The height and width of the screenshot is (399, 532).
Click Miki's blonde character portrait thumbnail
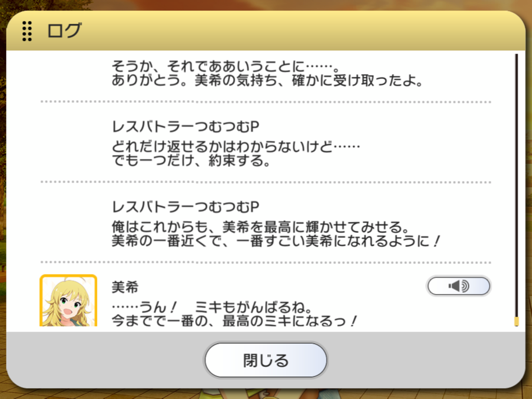point(69,301)
